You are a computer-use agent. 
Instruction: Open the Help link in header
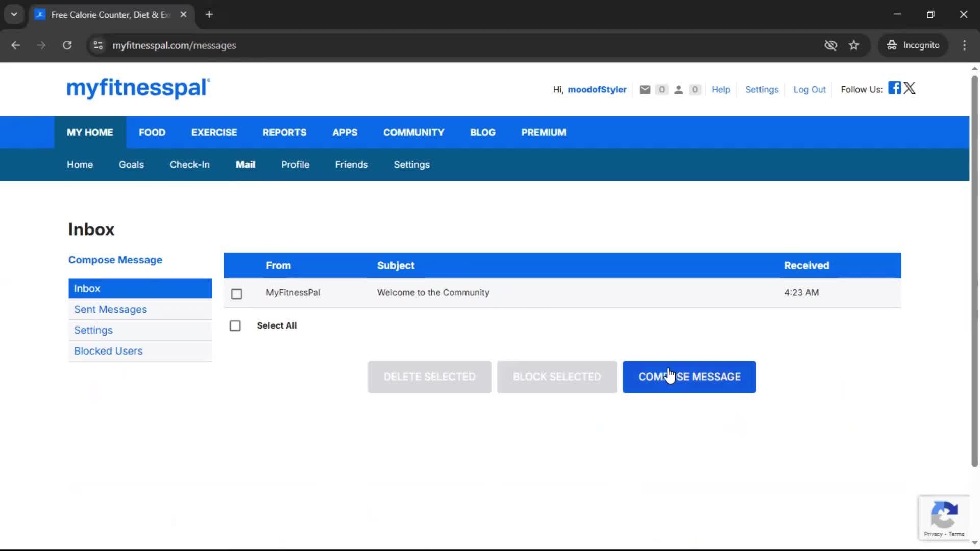(x=721, y=90)
